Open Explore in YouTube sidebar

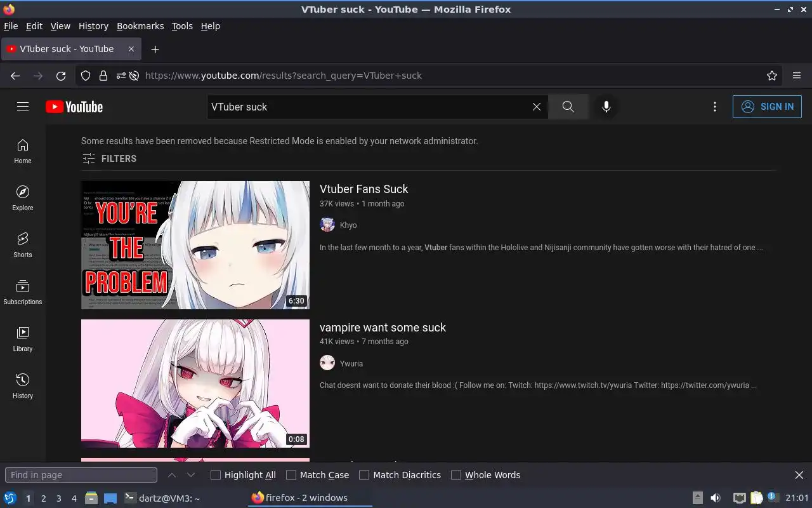tap(23, 198)
